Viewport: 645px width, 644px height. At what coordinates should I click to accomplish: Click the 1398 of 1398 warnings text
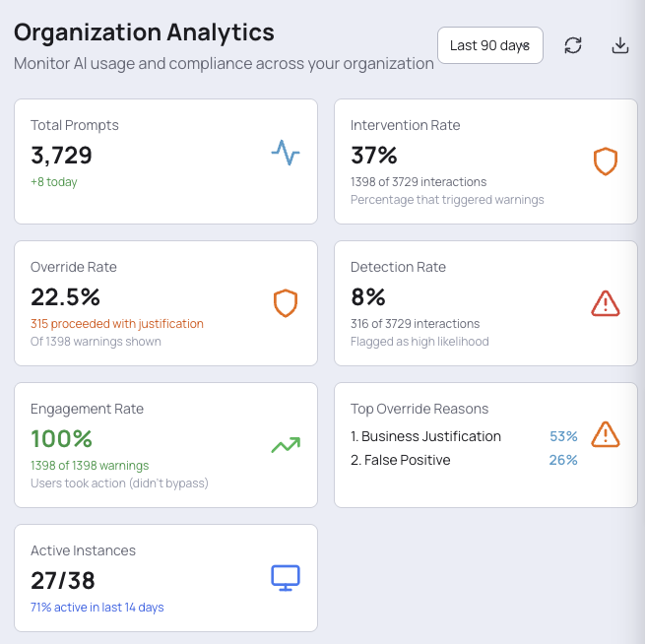click(x=90, y=466)
